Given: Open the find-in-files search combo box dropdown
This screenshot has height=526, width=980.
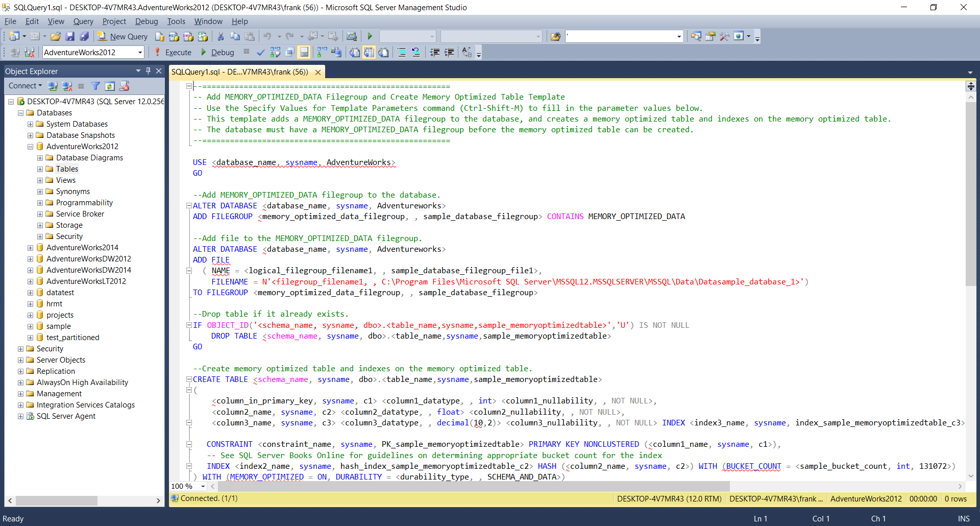Looking at the screenshot, I should coord(679,36).
